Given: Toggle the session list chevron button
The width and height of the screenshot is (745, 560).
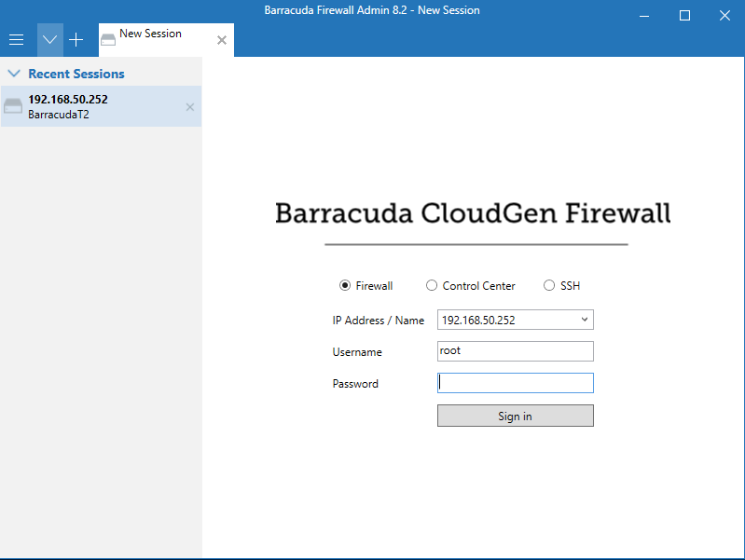Looking at the screenshot, I should pos(50,40).
